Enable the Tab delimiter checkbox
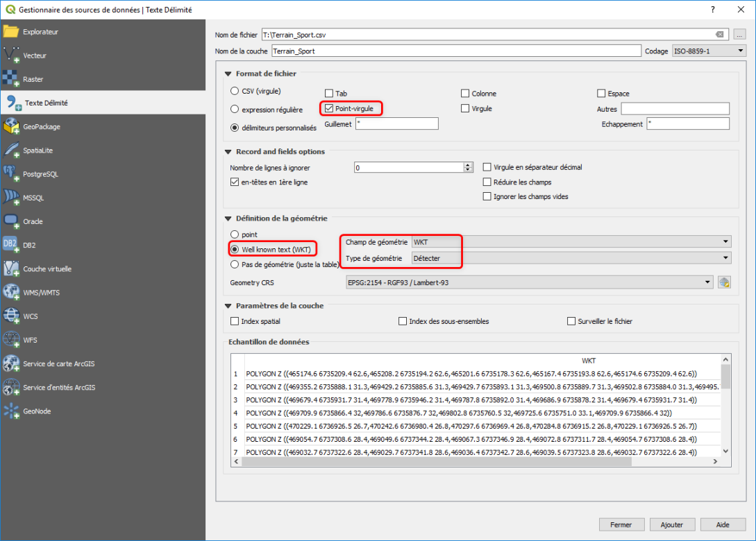 tap(330, 92)
